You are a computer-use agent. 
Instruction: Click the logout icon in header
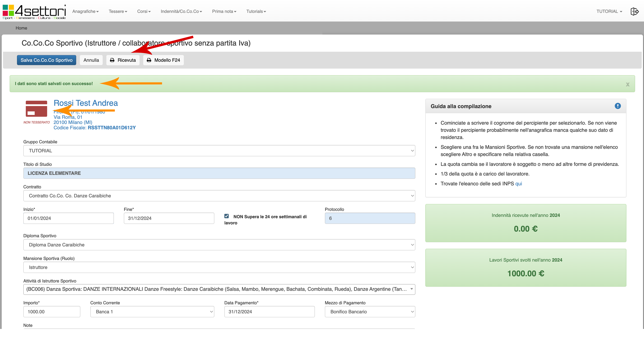635,12
